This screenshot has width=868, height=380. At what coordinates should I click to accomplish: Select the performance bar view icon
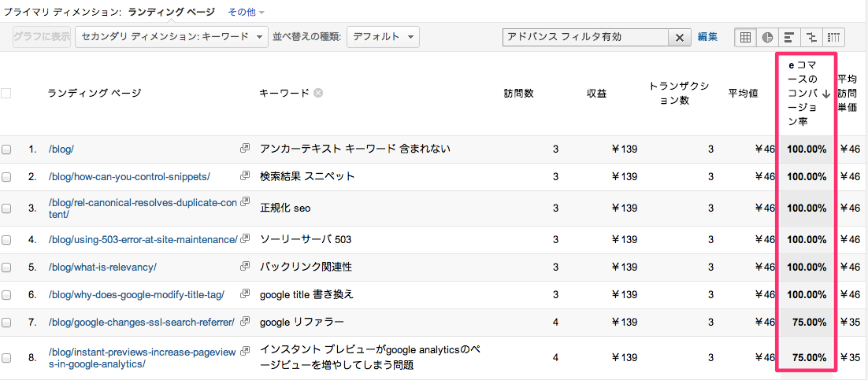(789, 37)
